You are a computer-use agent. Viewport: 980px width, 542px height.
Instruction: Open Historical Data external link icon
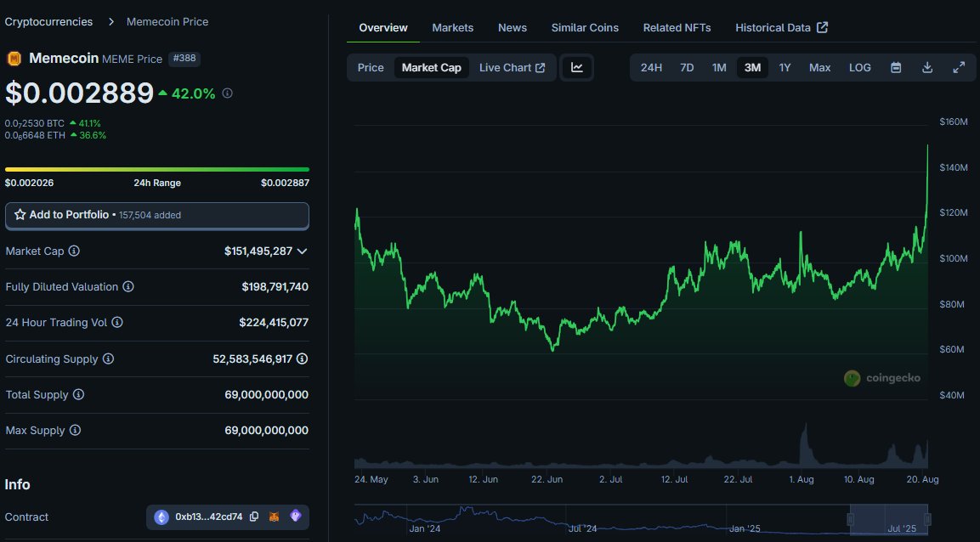click(x=823, y=27)
